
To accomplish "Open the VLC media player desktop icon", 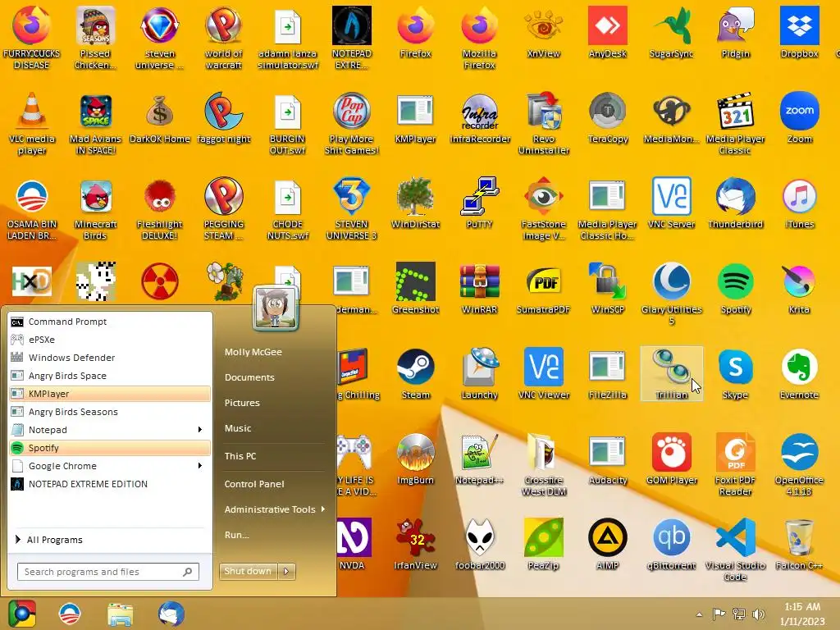I will [32, 123].
